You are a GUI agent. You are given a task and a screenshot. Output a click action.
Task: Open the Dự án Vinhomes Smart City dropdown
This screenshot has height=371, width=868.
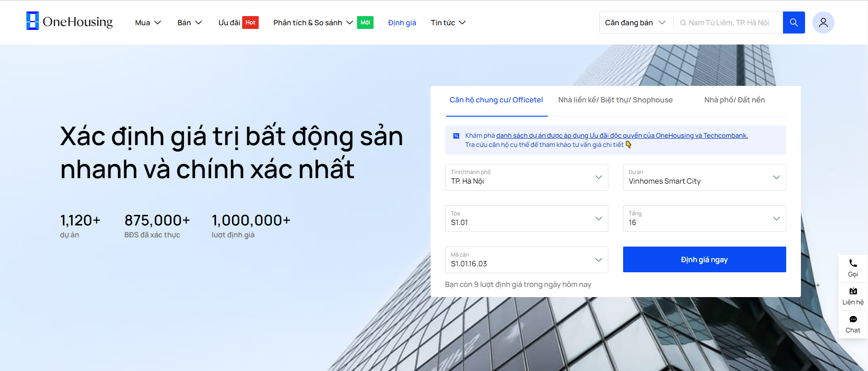pos(704,177)
